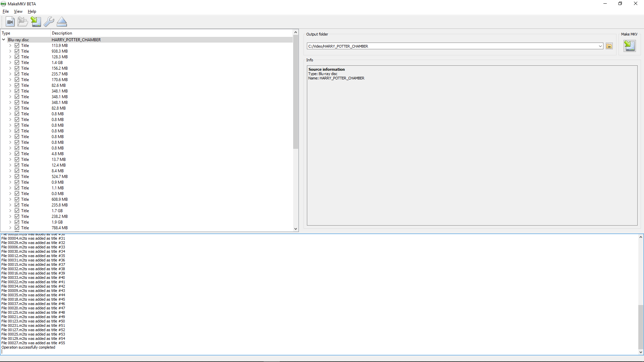Select the HARRY_POTTER_CHAMBER disc description

coord(76,40)
